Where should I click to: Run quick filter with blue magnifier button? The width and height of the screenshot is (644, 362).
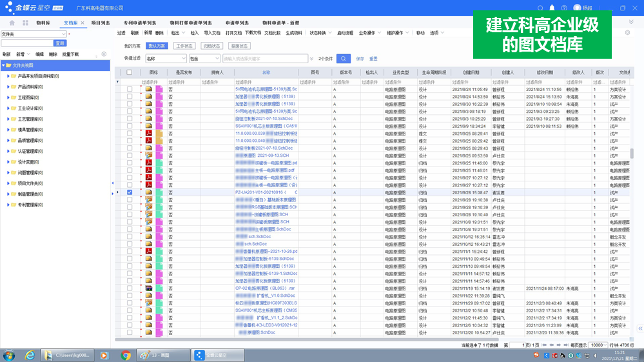coord(344,59)
